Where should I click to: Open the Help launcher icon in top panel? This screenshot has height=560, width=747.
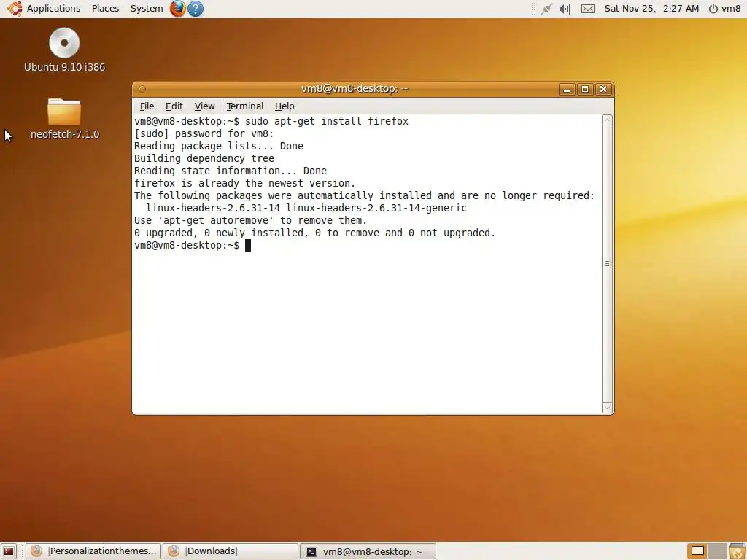pos(196,9)
